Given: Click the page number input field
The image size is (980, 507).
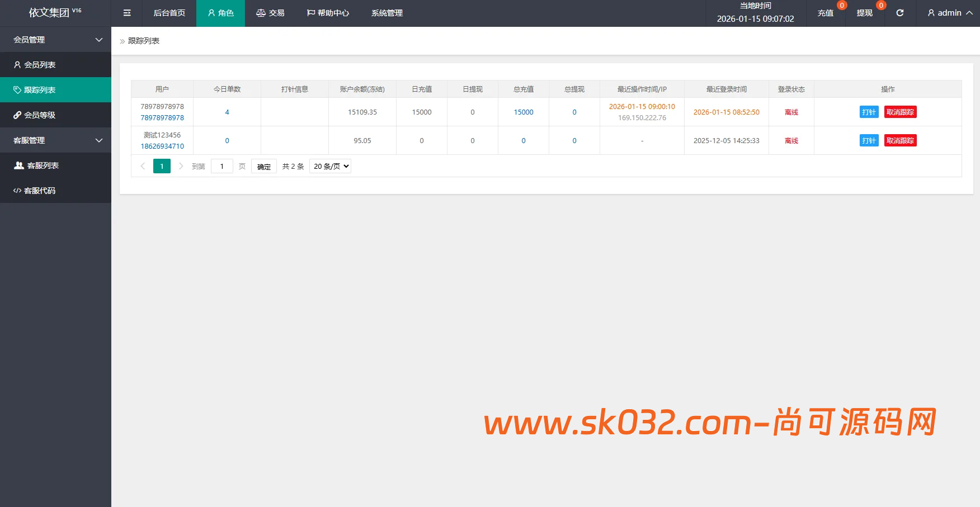Looking at the screenshot, I should click(x=222, y=166).
